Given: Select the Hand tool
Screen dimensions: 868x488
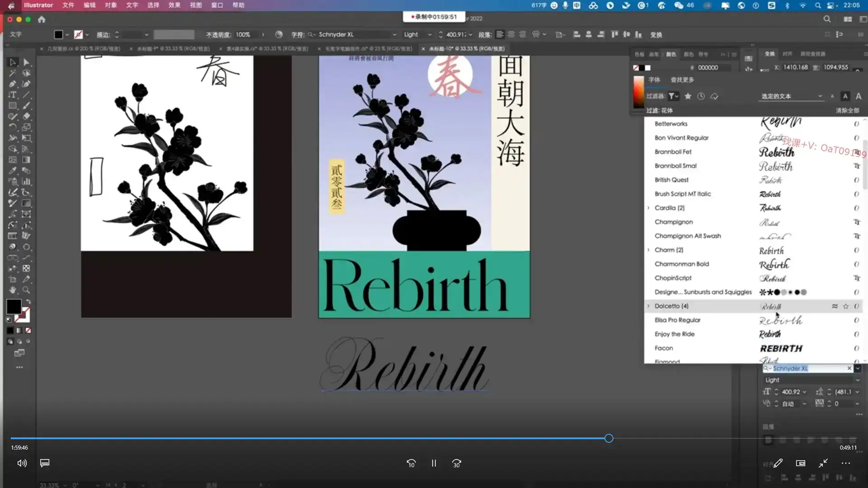Looking at the screenshot, I should [13, 291].
